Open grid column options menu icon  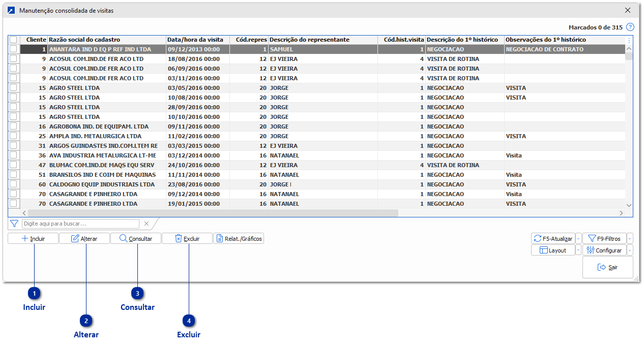[x=629, y=40]
